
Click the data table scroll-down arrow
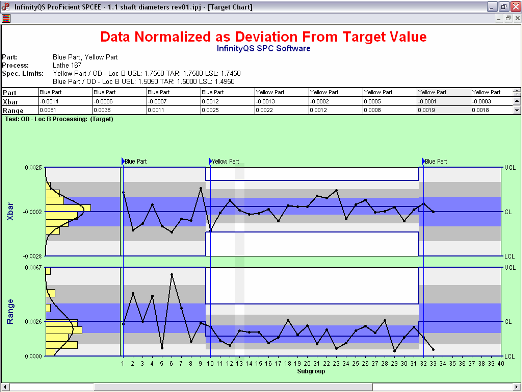(x=517, y=110)
